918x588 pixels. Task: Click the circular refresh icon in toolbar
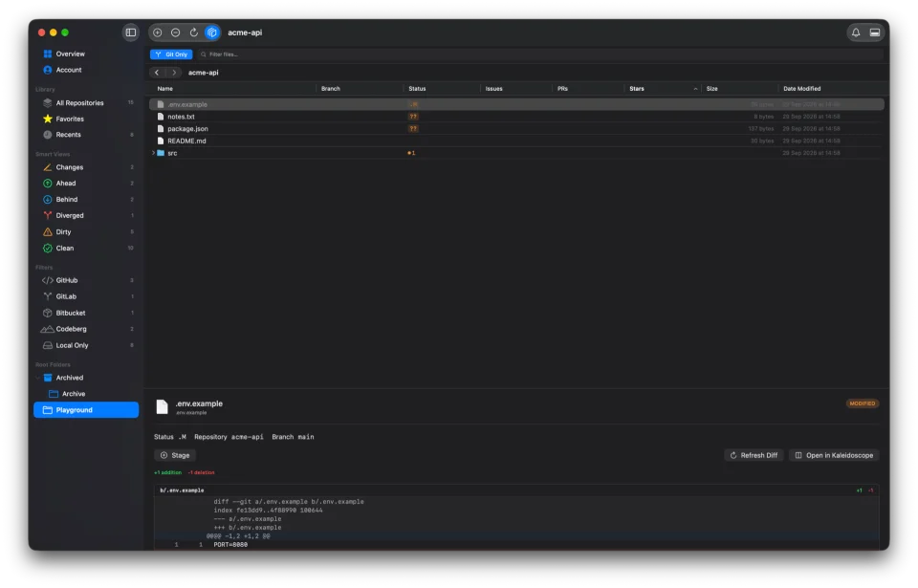coord(194,33)
